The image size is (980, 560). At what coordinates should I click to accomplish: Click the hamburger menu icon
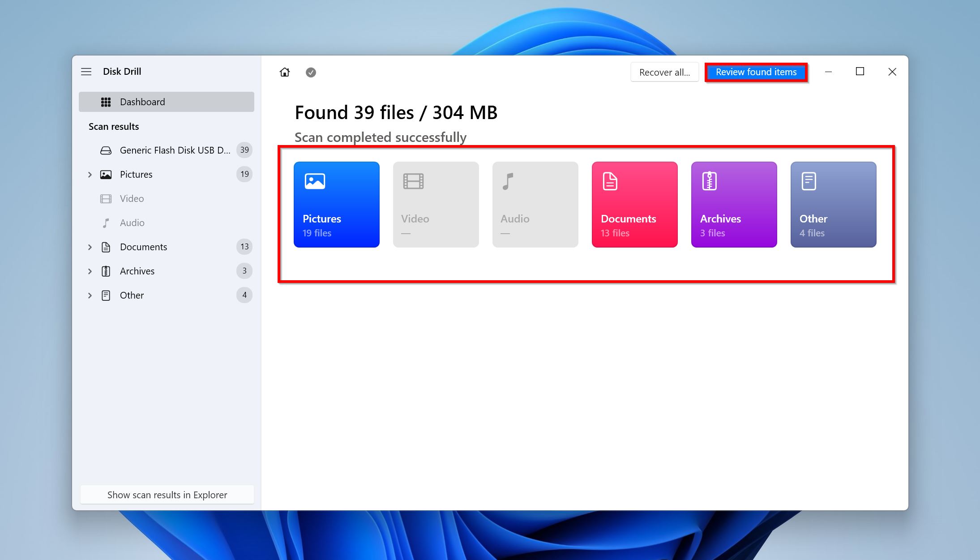coord(86,71)
